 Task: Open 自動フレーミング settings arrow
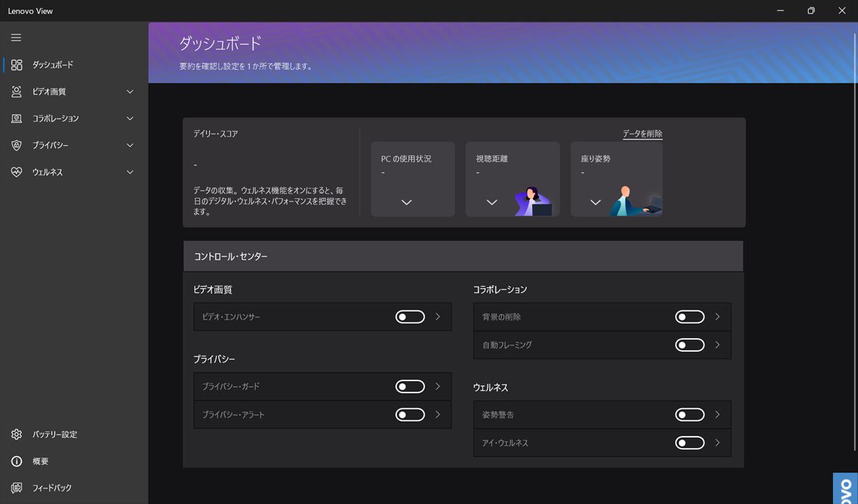pyautogui.click(x=717, y=345)
